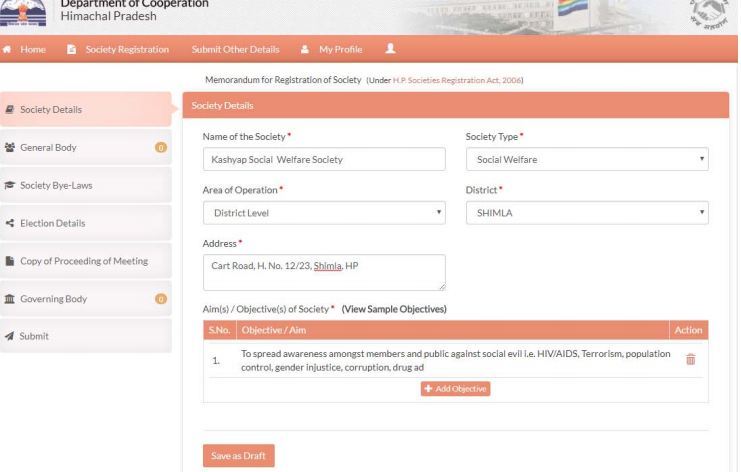Select the Society Bye-Laws sidebar tab
This screenshot has width=741, height=472.
(x=86, y=185)
